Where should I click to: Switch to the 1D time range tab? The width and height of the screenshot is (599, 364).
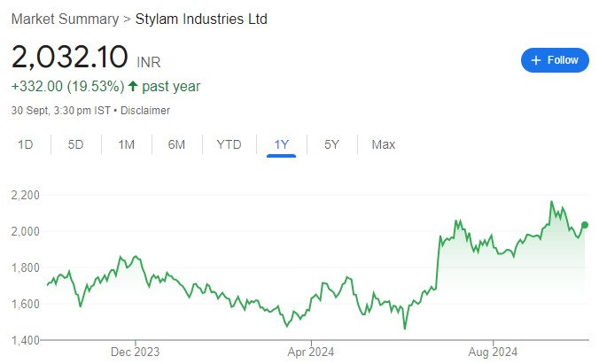coord(26,144)
